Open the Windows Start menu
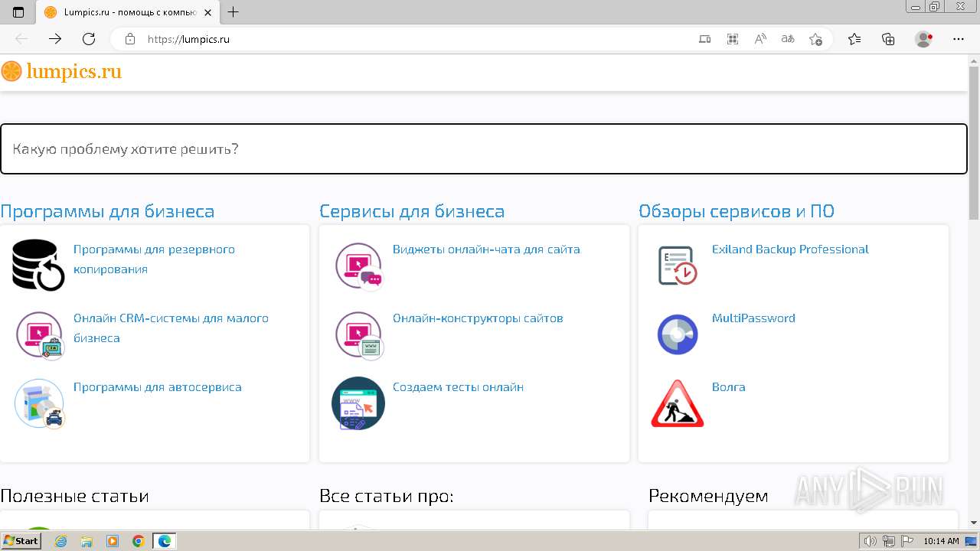 [21, 541]
